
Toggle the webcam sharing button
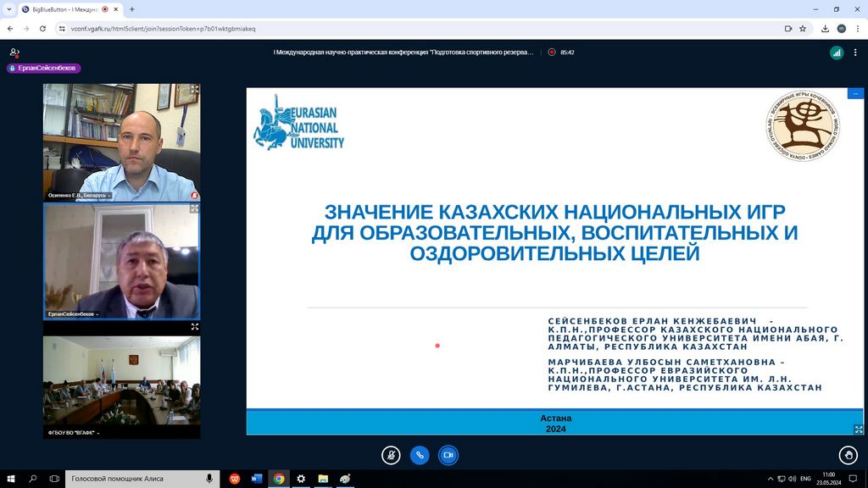click(448, 455)
